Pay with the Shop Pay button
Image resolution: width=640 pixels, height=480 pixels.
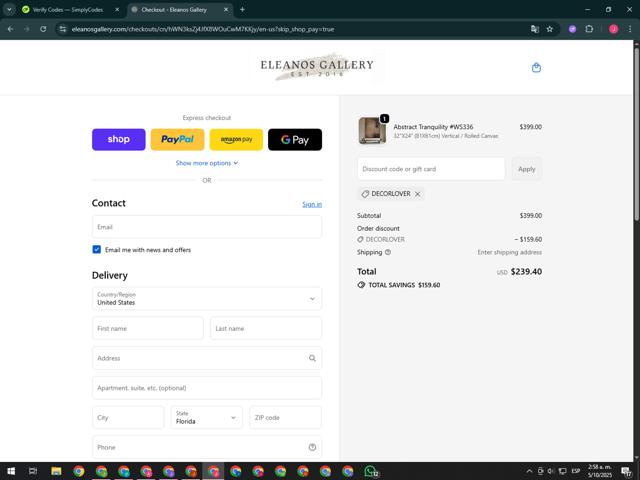(118, 140)
